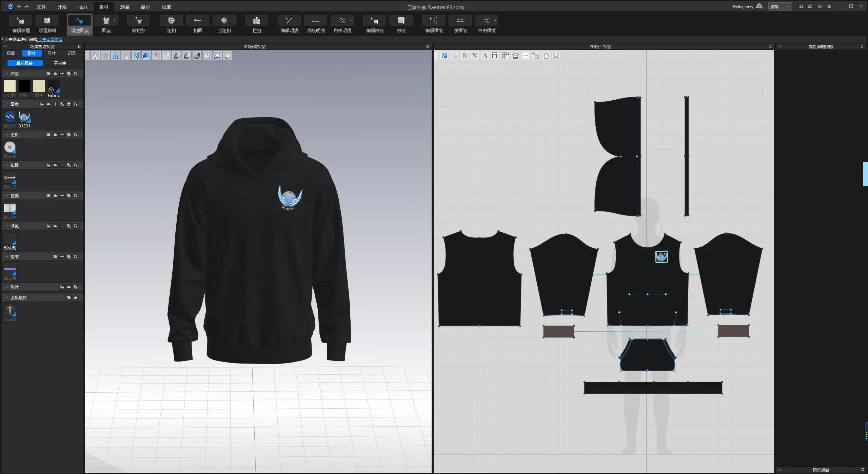
Task: Switch to the 尺寸 tab
Action: 52,53
